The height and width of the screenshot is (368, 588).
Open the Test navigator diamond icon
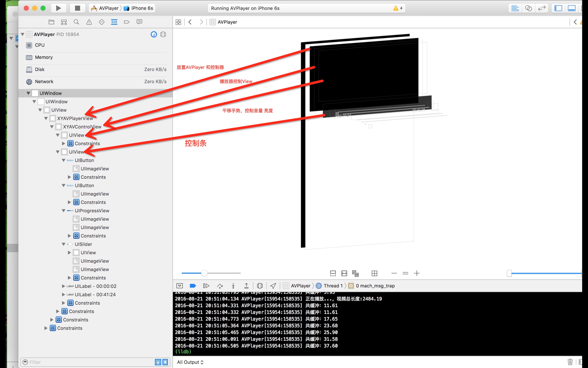[101, 22]
